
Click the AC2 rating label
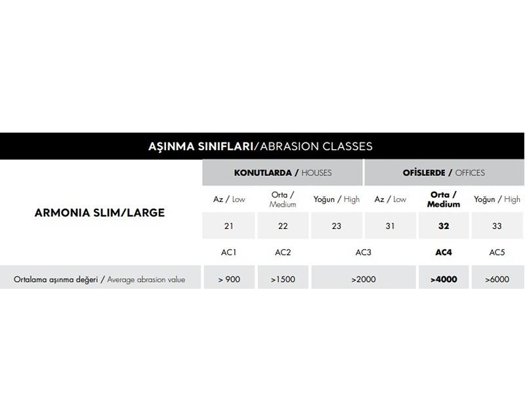pos(283,252)
